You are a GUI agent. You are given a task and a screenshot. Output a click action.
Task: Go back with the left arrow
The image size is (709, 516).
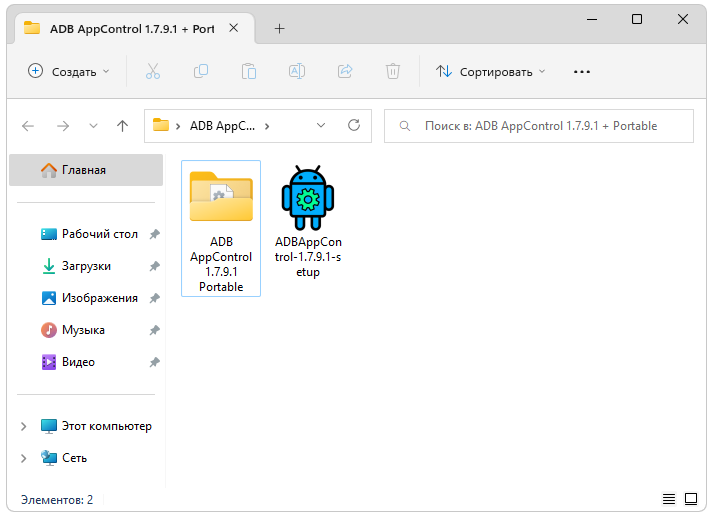tap(28, 126)
